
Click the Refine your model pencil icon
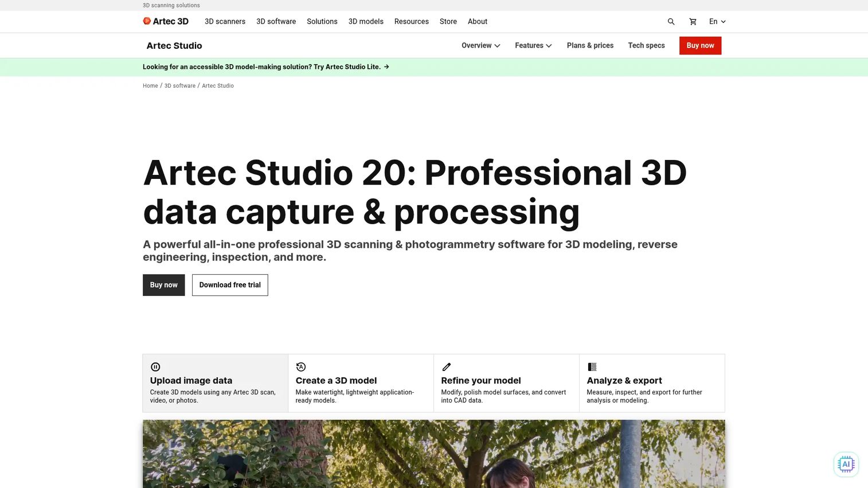[447, 367]
